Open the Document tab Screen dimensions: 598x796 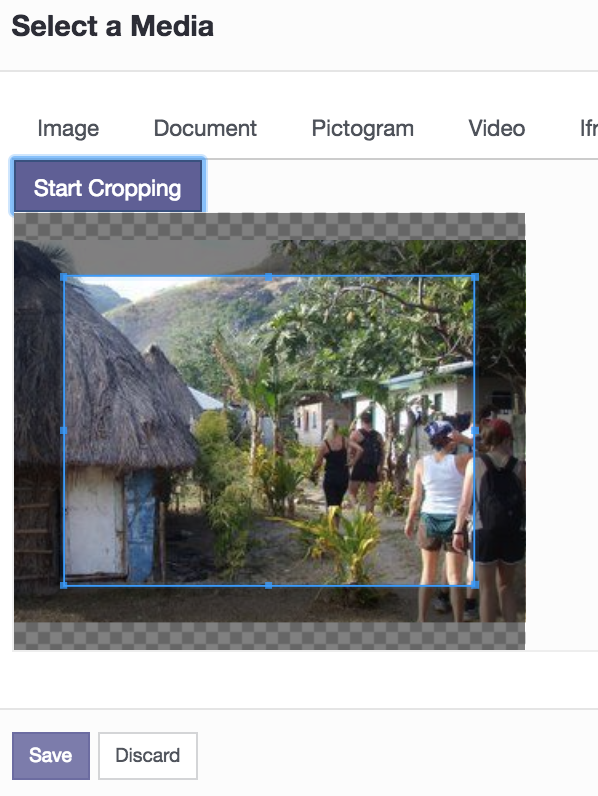pyautogui.click(x=205, y=128)
